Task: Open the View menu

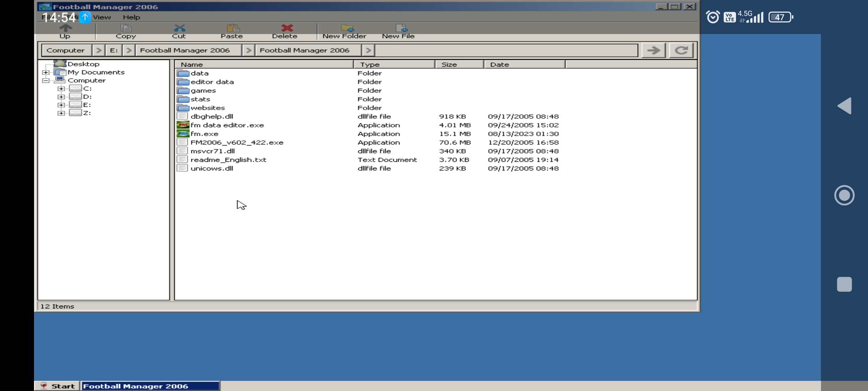Action: click(x=102, y=17)
